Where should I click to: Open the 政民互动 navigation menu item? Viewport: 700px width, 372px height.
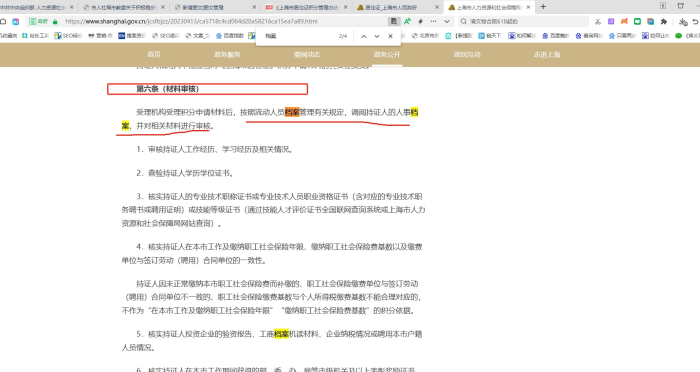[x=467, y=54]
